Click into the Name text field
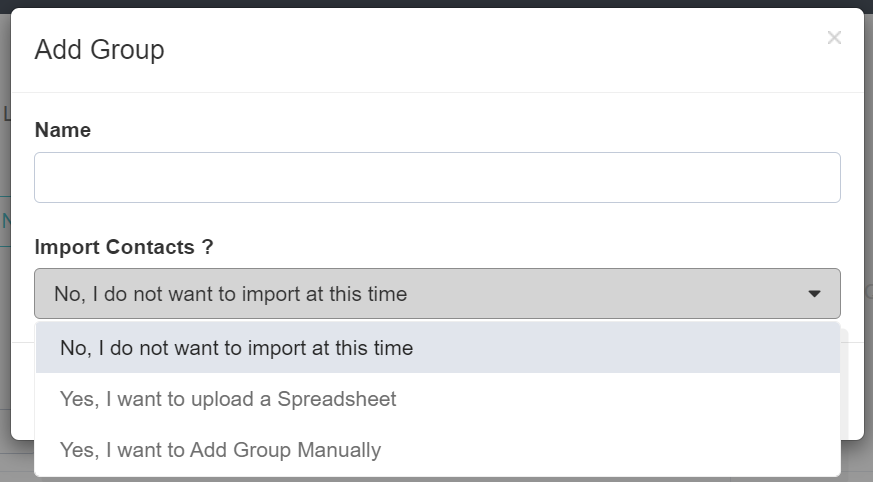Viewport: 873px width, 482px height. pos(437,177)
